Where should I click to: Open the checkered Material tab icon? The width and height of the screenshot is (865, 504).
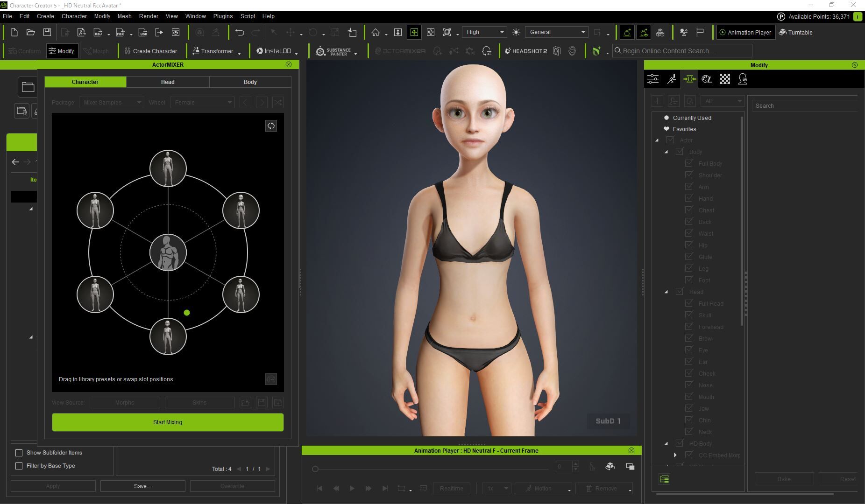[x=724, y=79]
